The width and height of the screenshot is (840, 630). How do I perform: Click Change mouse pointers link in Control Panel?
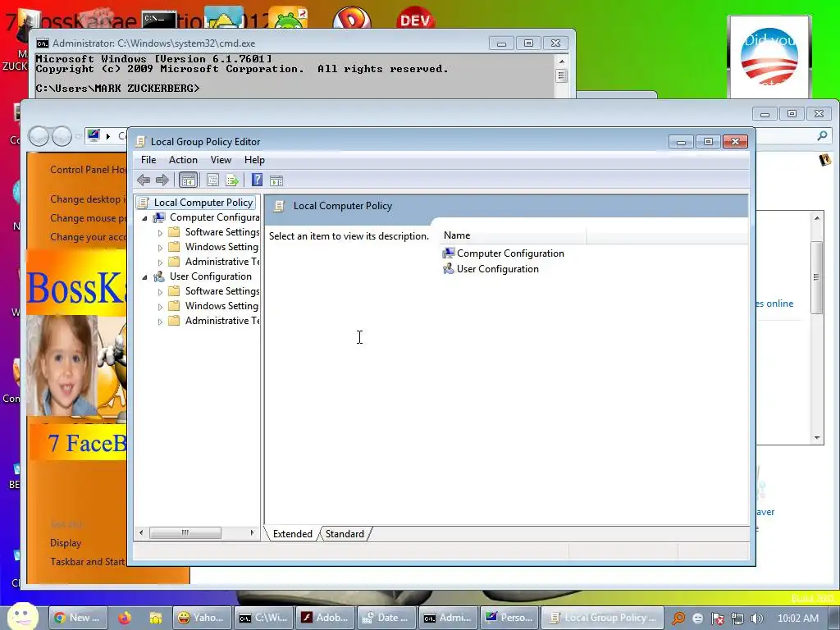pos(89,218)
